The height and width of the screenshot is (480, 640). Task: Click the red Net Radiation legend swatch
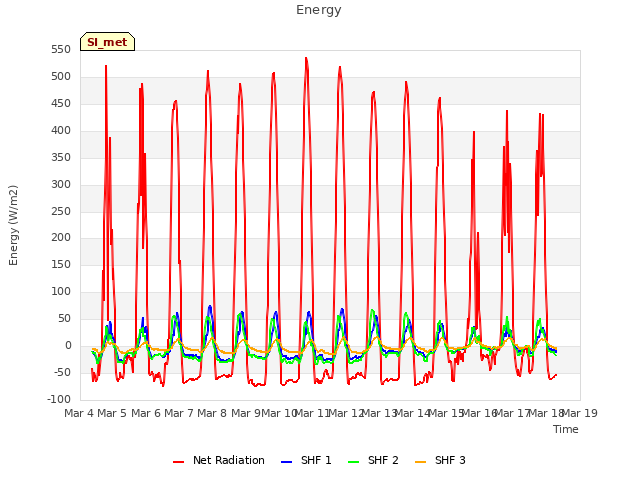click(x=179, y=462)
